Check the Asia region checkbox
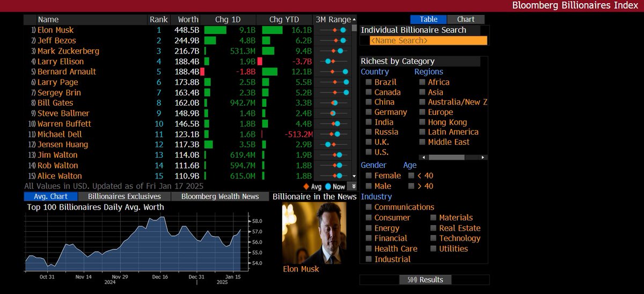This screenshot has height=294, width=644. [x=422, y=92]
